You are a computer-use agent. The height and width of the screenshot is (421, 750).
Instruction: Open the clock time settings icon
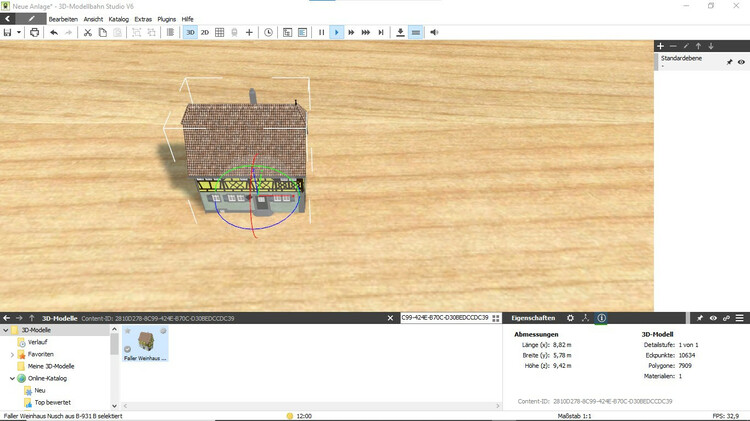point(268,32)
